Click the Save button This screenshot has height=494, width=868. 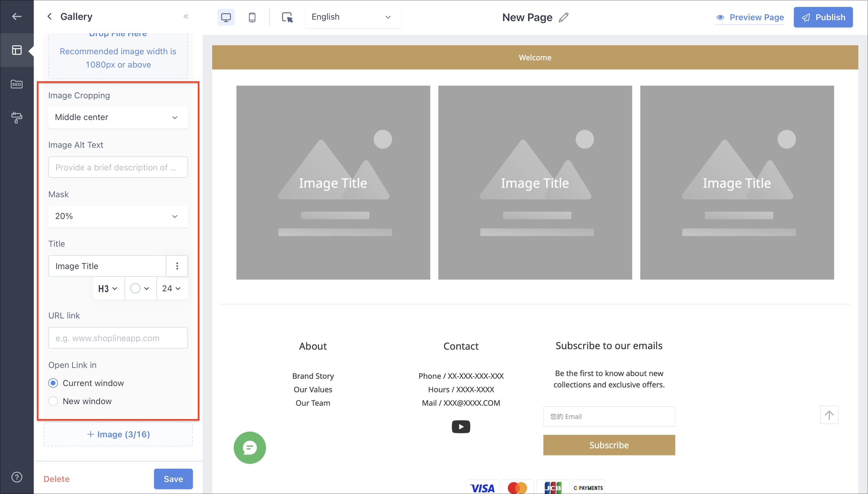[x=173, y=479]
